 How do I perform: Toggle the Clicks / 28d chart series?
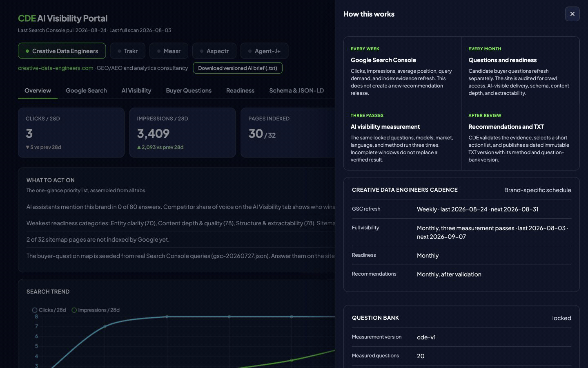(49, 310)
